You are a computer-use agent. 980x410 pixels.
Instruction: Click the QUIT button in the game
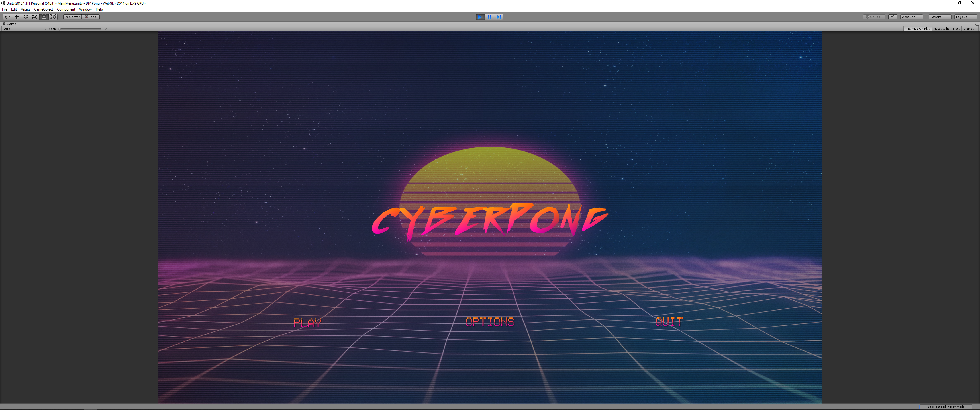pyautogui.click(x=669, y=321)
